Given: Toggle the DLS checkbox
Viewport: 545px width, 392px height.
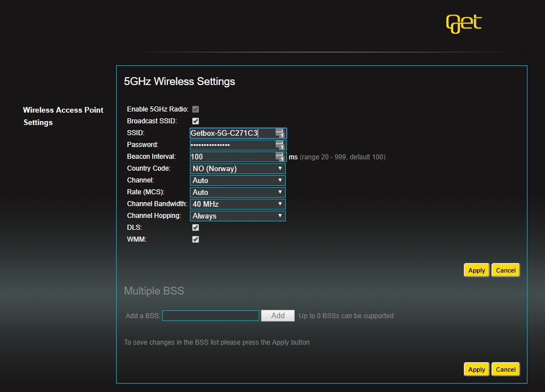Looking at the screenshot, I should pyautogui.click(x=196, y=228).
